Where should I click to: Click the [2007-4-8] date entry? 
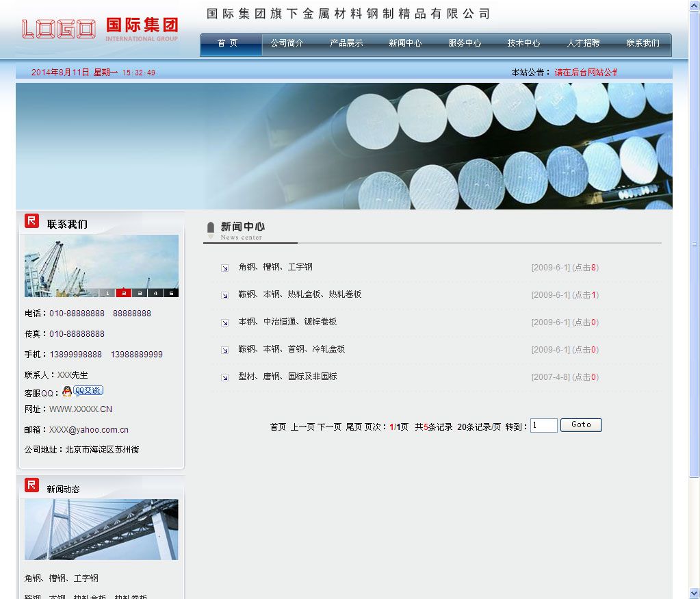pos(551,377)
